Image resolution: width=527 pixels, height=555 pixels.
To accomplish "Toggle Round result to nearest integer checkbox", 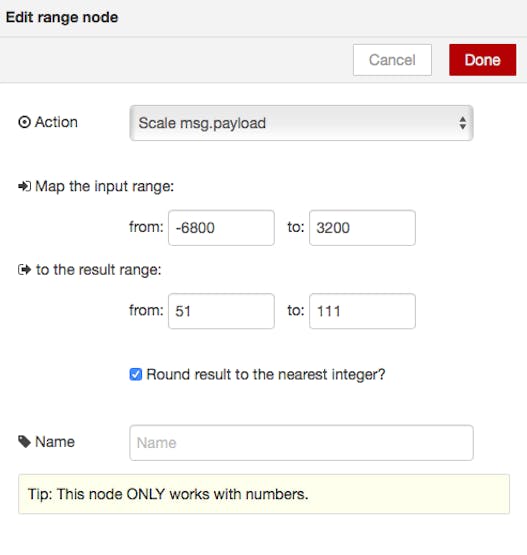I will [x=136, y=374].
